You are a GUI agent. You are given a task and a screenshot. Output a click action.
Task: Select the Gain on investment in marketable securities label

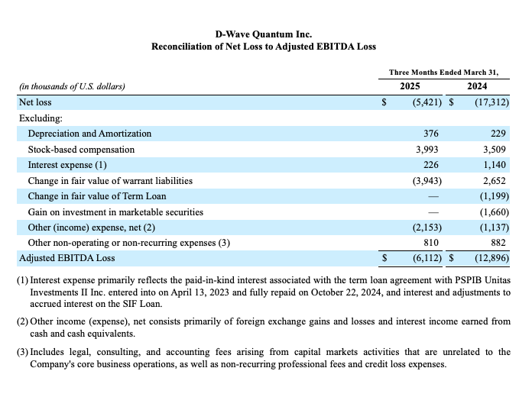pyautogui.click(x=115, y=211)
